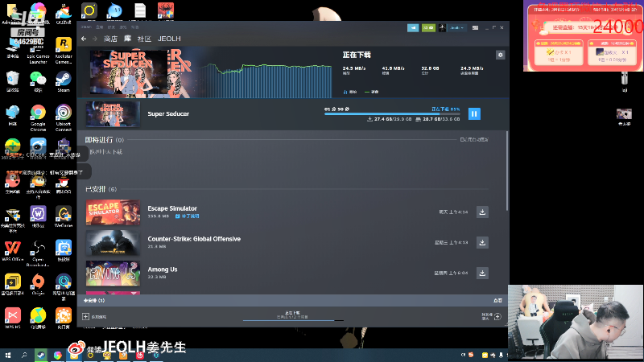
Task: Open the 商店 store tab
Action: (x=110, y=39)
